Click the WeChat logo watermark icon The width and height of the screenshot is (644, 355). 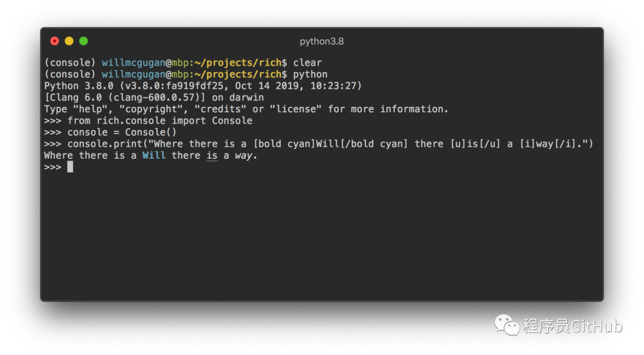(x=506, y=325)
